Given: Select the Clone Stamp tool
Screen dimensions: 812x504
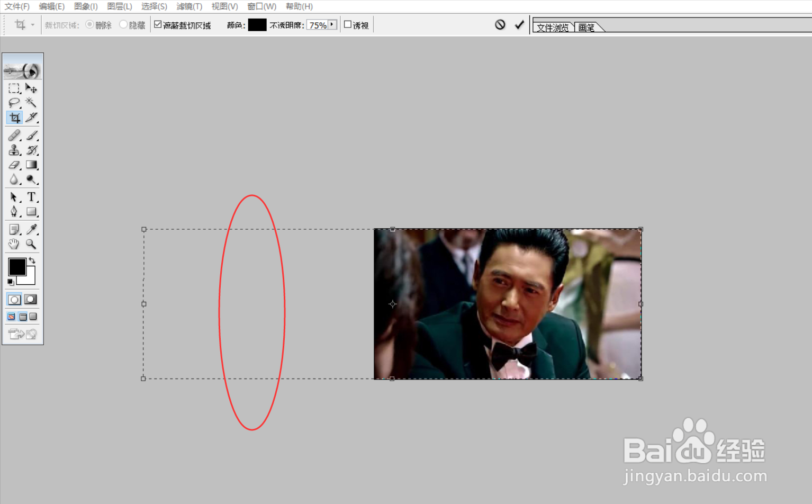Looking at the screenshot, I should (14, 150).
